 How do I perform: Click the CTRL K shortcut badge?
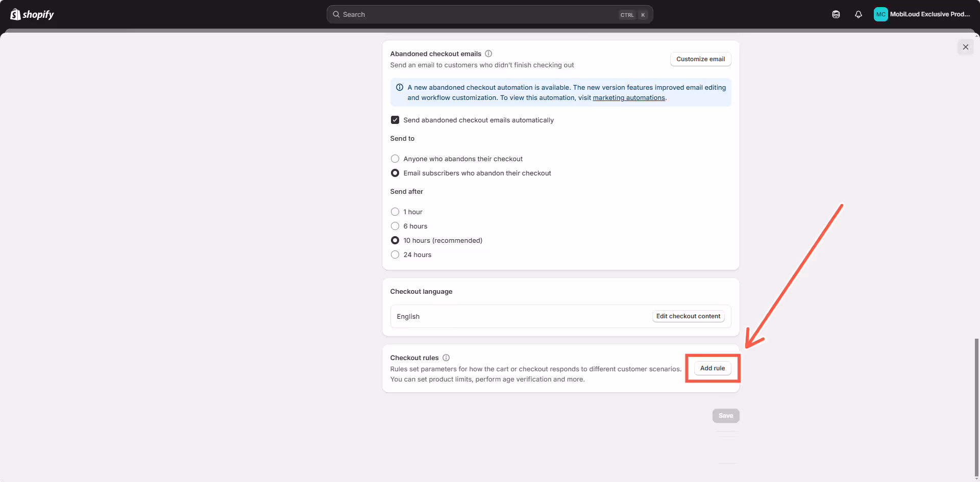[633, 15]
